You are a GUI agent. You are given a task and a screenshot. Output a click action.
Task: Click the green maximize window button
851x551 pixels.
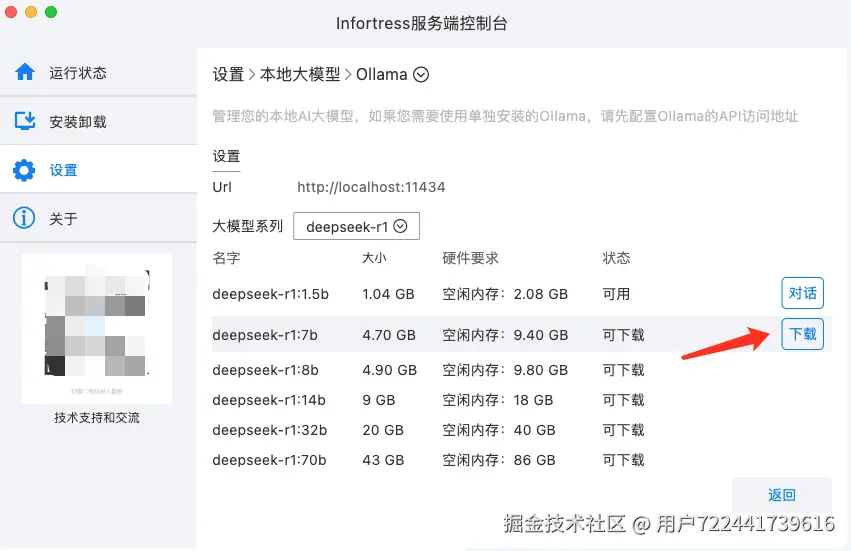pos(51,12)
